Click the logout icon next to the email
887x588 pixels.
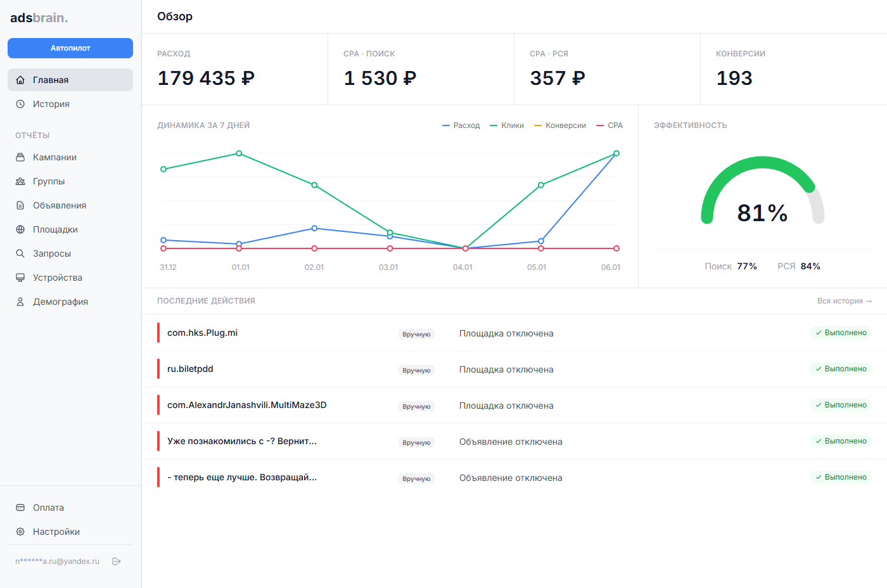tap(116, 561)
